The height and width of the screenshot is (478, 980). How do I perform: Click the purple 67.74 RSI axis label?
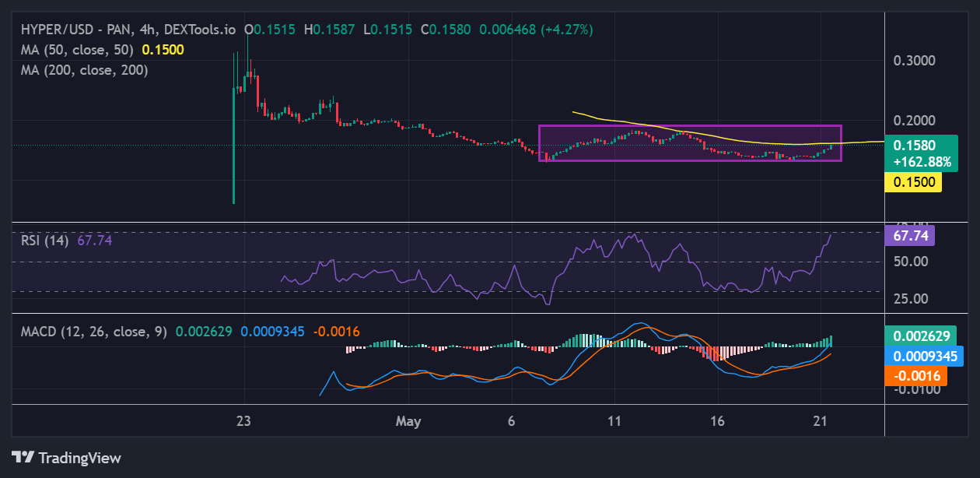click(x=910, y=235)
